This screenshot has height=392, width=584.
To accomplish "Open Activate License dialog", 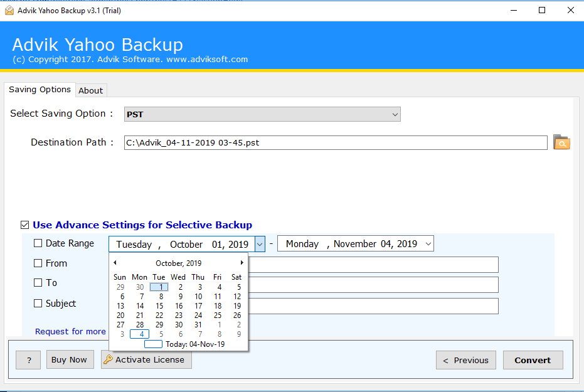I will [146, 359].
